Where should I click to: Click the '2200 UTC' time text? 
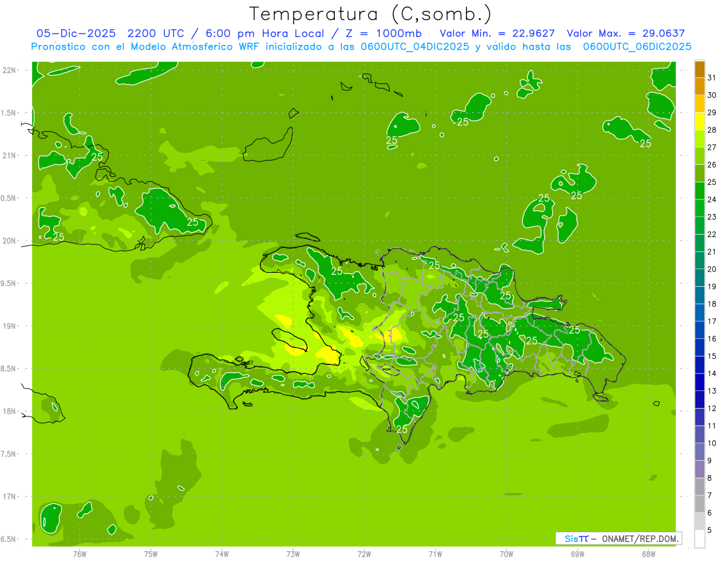coord(155,33)
